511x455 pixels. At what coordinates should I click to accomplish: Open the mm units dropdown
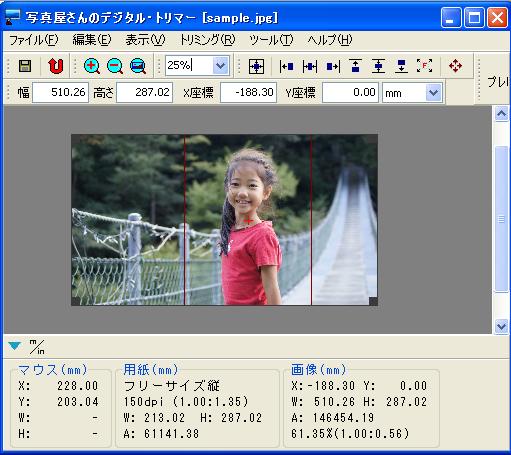(433, 93)
